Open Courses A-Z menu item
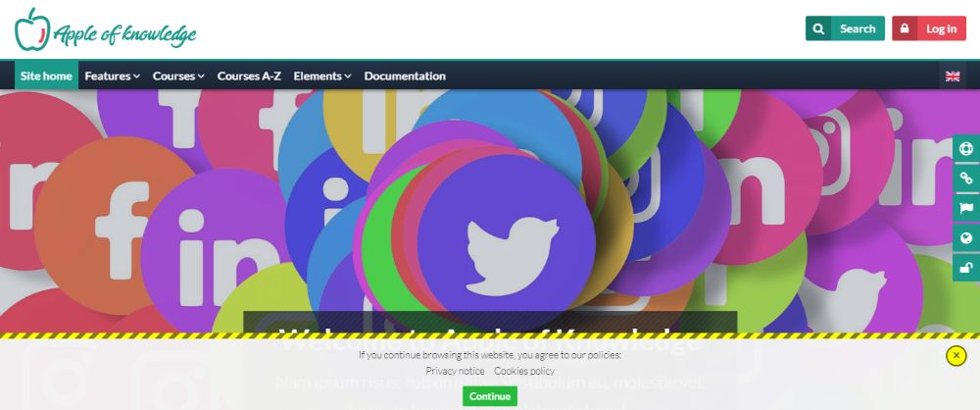The width and height of the screenshot is (980, 410). coord(249,77)
